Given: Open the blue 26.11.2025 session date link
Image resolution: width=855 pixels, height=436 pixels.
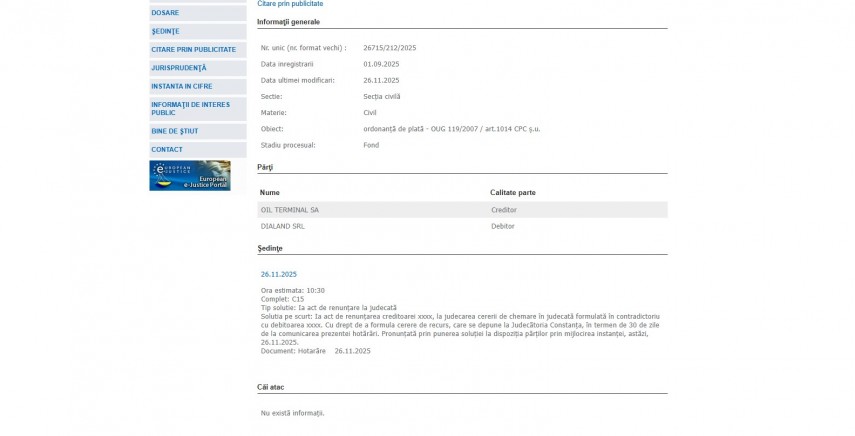Looking at the screenshot, I should click(279, 274).
